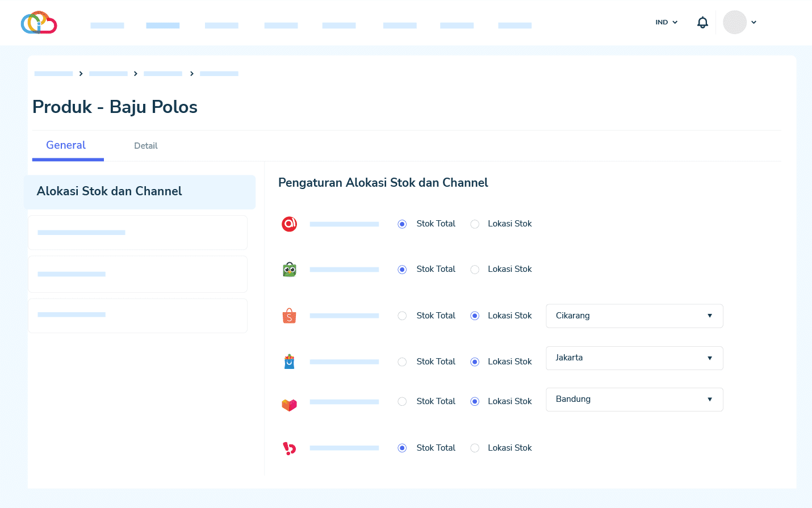
Task: Click the blue Blibli bag icon
Action: 289,362
